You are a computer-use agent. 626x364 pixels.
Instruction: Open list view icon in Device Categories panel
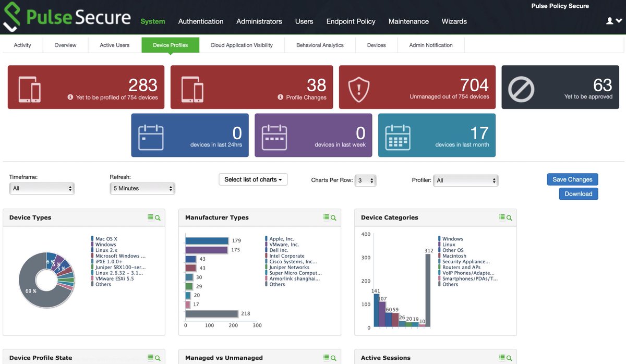[x=502, y=217]
